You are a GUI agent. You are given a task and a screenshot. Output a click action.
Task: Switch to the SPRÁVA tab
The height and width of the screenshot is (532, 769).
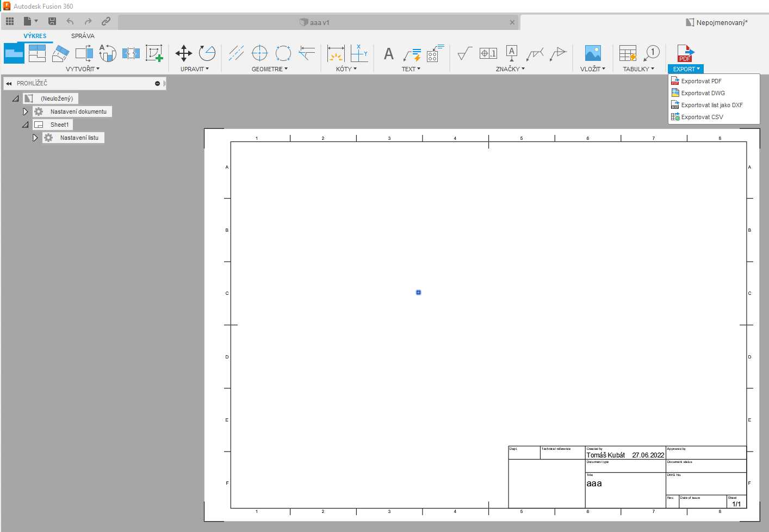coord(83,36)
